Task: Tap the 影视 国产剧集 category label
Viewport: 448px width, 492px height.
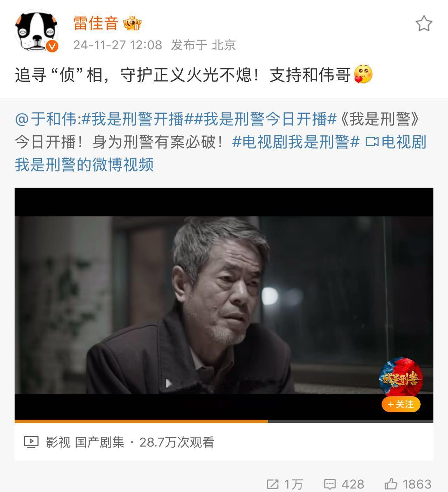Action: pos(85,442)
